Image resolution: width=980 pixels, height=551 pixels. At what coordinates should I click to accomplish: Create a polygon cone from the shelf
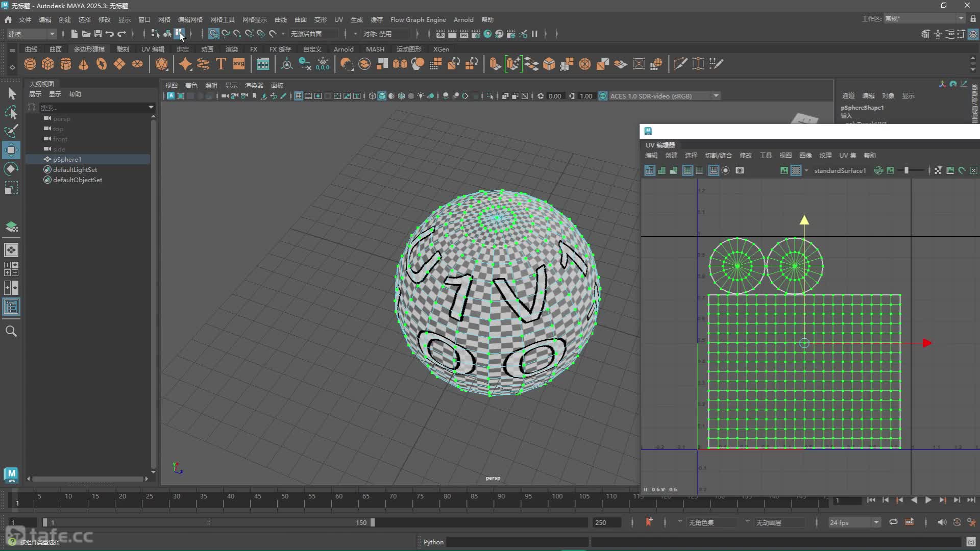coord(83,64)
